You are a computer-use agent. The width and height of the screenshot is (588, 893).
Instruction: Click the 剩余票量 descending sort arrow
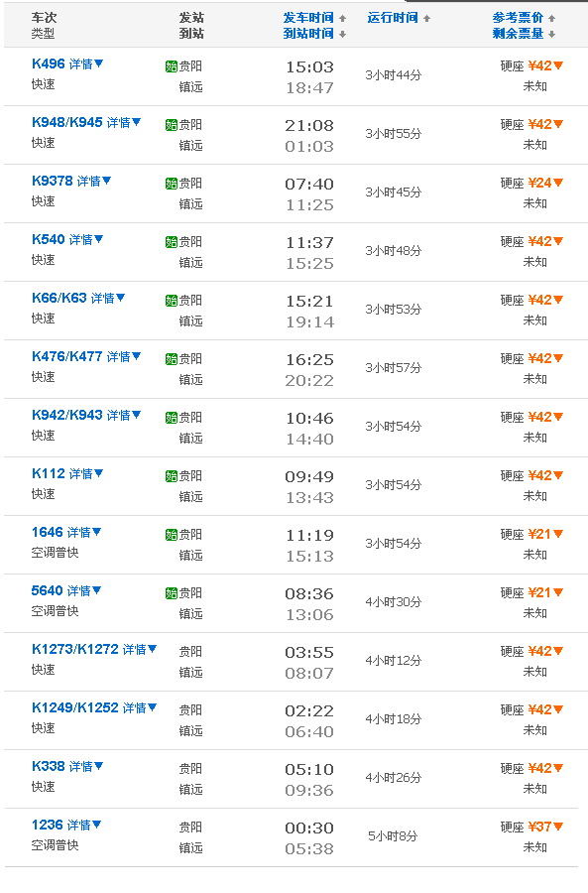[551, 34]
